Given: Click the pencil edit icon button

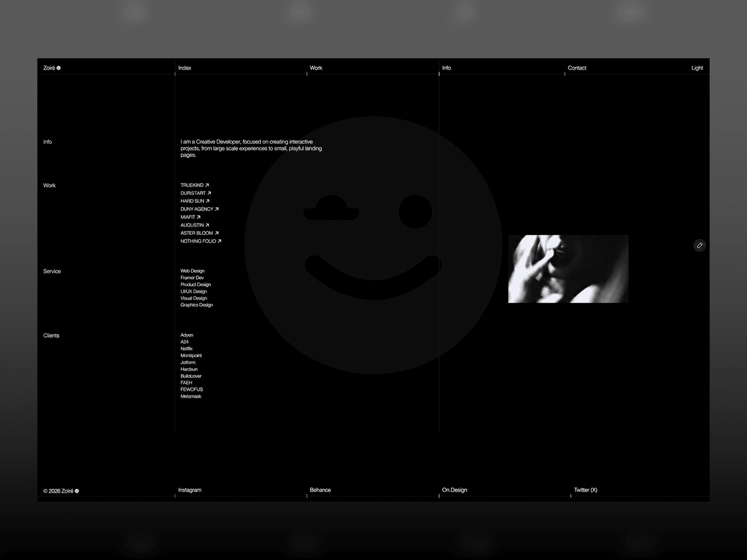Looking at the screenshot, I should click(x=699, y=245).
